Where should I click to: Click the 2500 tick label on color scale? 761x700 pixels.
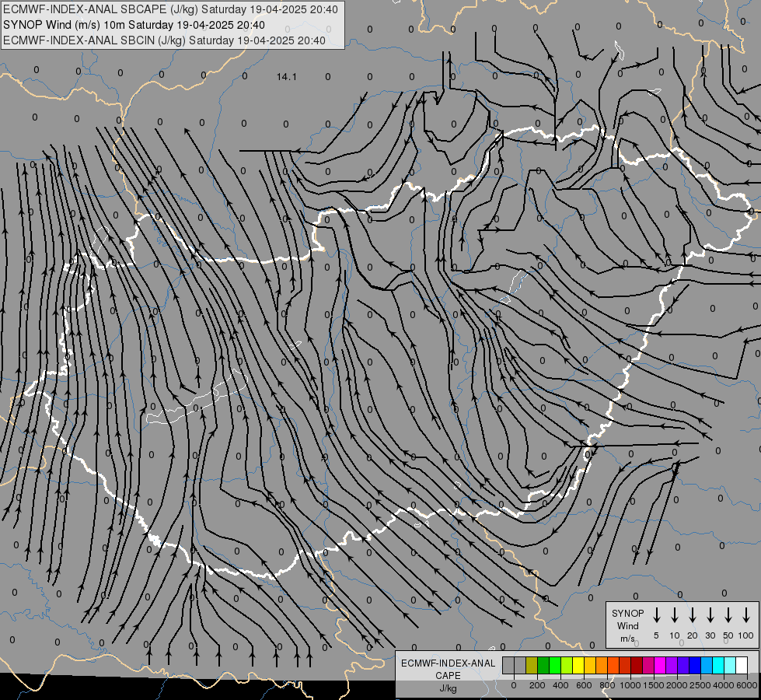pyautogui.click(x=700, y=685)
